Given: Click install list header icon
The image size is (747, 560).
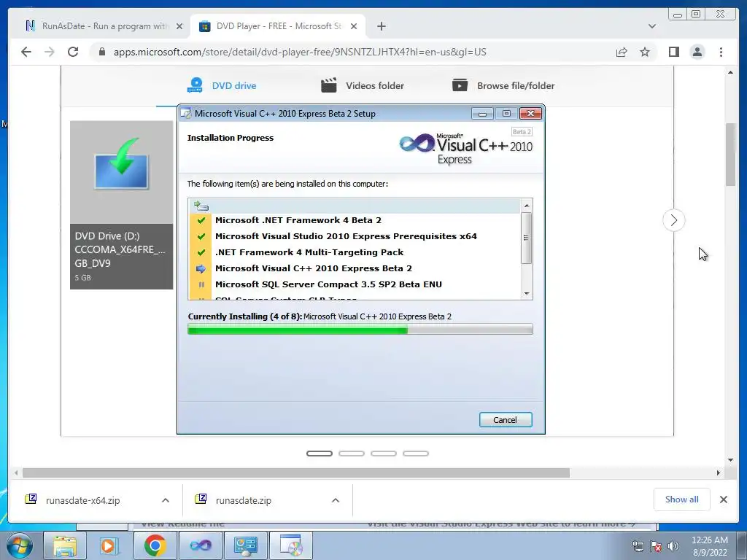Looking at the screenshot, I should (201, 206).
